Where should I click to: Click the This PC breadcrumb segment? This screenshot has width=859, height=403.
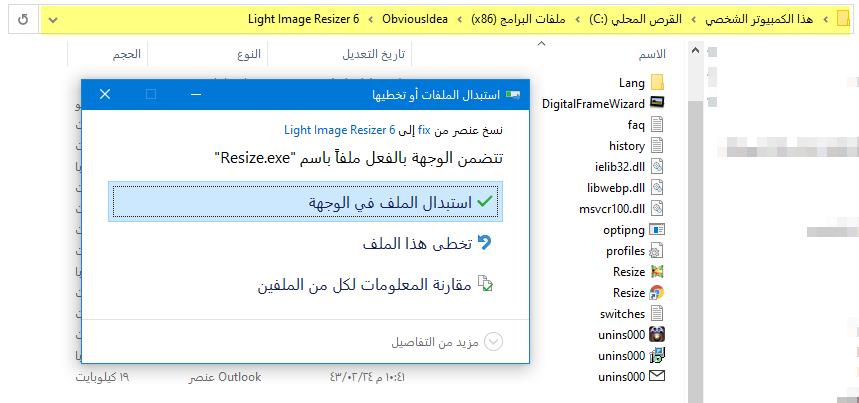point(759,20)
